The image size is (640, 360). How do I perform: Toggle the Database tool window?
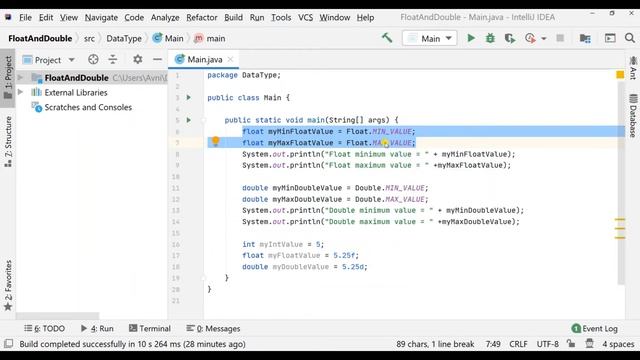(x=633, y=115)
